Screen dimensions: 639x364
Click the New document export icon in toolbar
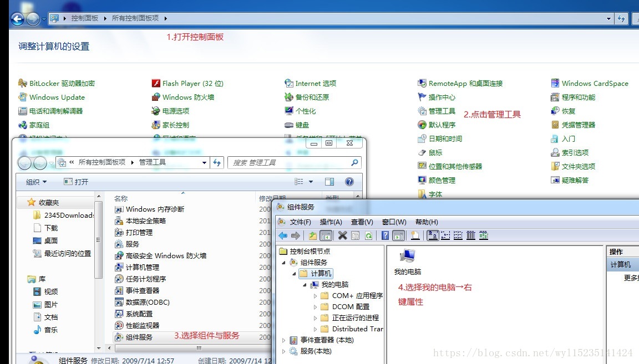[415, 235]
